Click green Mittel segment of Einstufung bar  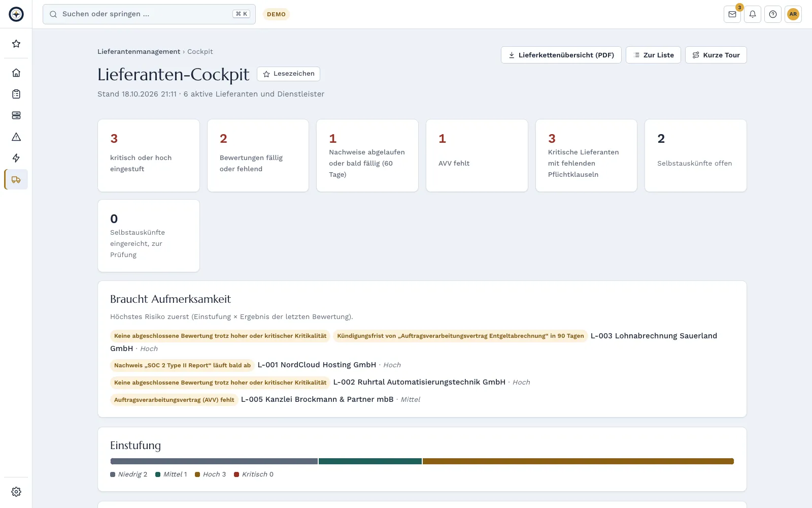pyautogui.click(x=370, y=461)
